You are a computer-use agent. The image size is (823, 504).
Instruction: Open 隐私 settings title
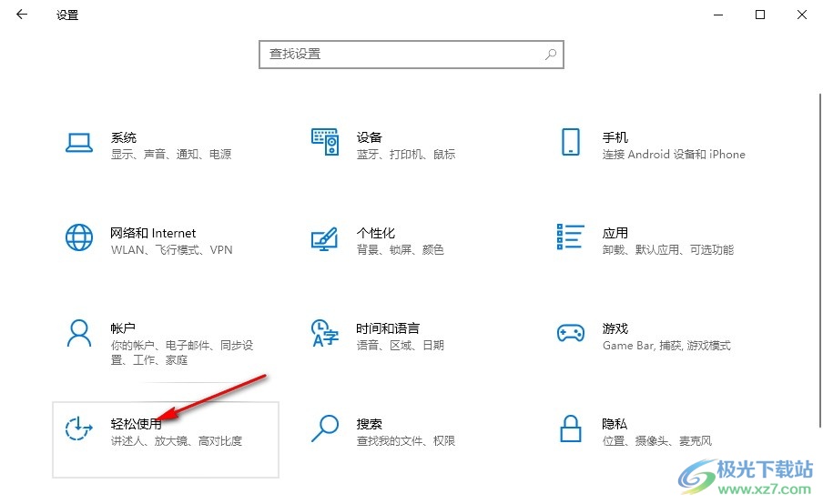coord(615,424)
